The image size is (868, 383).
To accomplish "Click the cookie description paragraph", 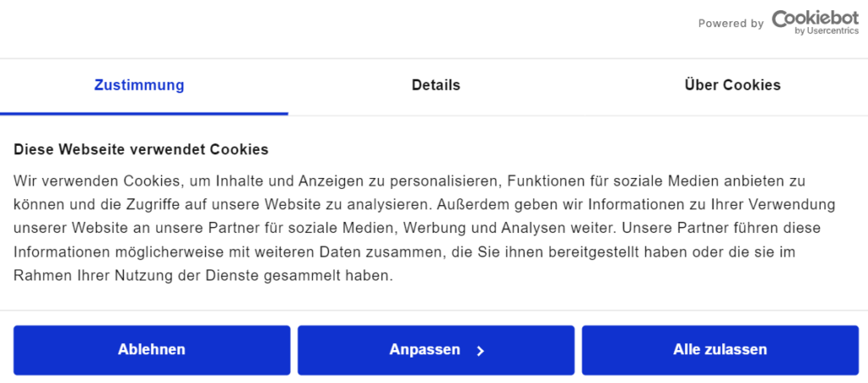I will click(425, 229).
